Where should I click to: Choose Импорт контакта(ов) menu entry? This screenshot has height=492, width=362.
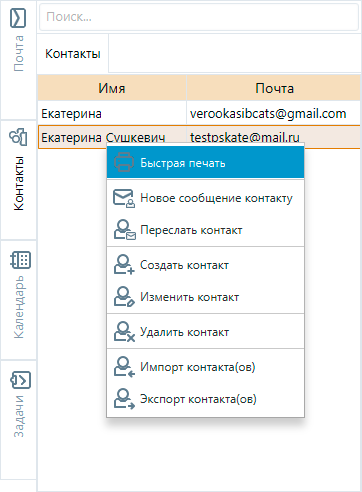(x=205, y=367)
